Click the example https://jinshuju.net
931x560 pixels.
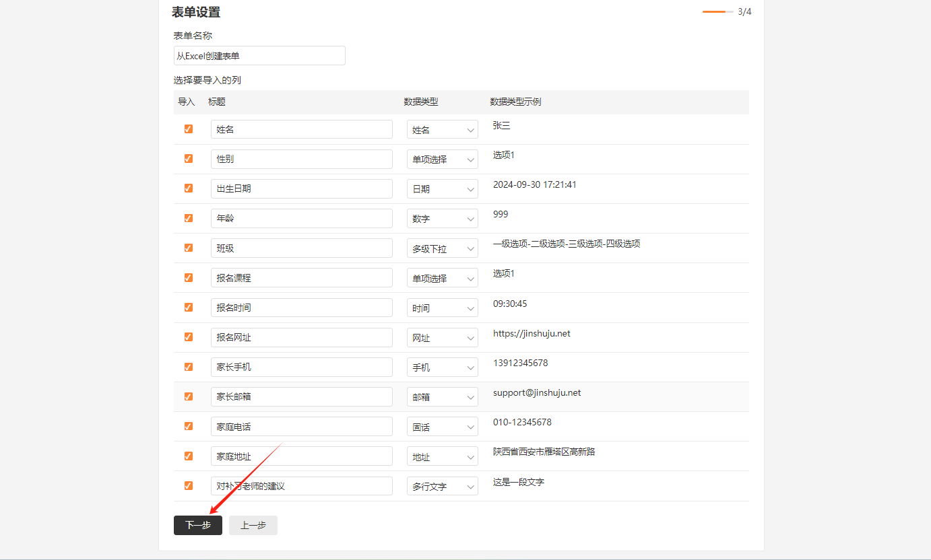(532, 333)
